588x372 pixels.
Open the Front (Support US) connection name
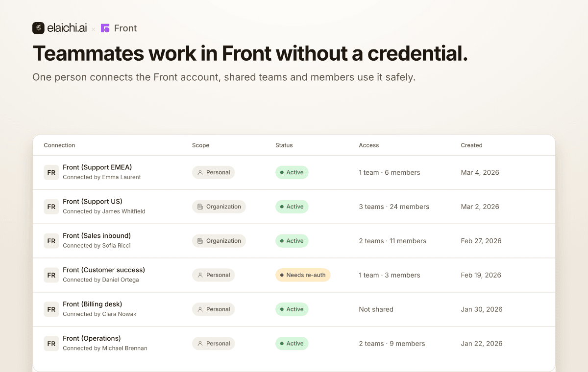click(x=93, y=202)
